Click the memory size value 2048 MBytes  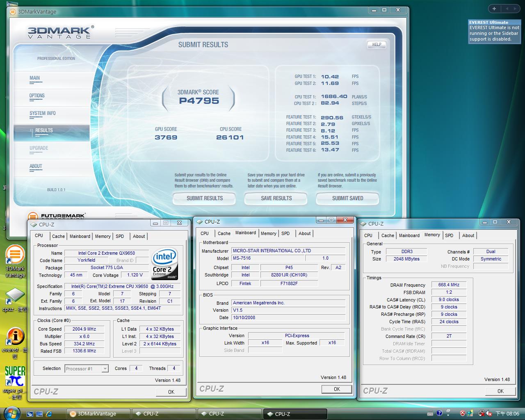[407, 259]
